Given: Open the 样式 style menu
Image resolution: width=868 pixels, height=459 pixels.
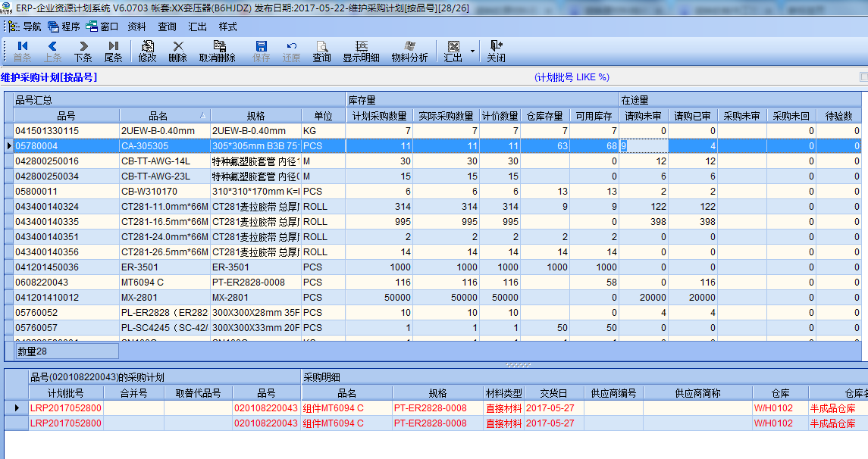Looking at the screenshot, I should (x=227, y=27).
